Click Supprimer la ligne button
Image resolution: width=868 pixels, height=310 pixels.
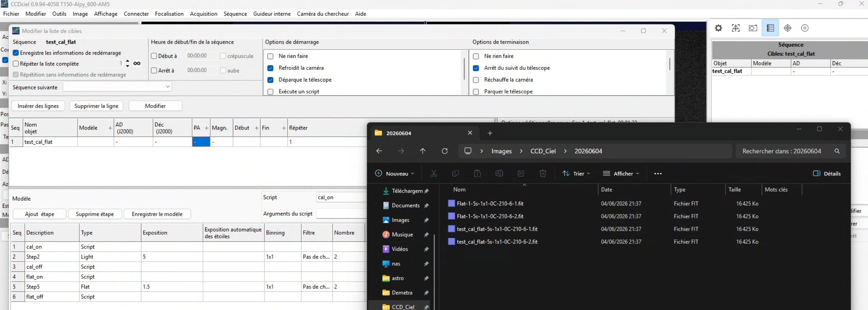point(96,106)
